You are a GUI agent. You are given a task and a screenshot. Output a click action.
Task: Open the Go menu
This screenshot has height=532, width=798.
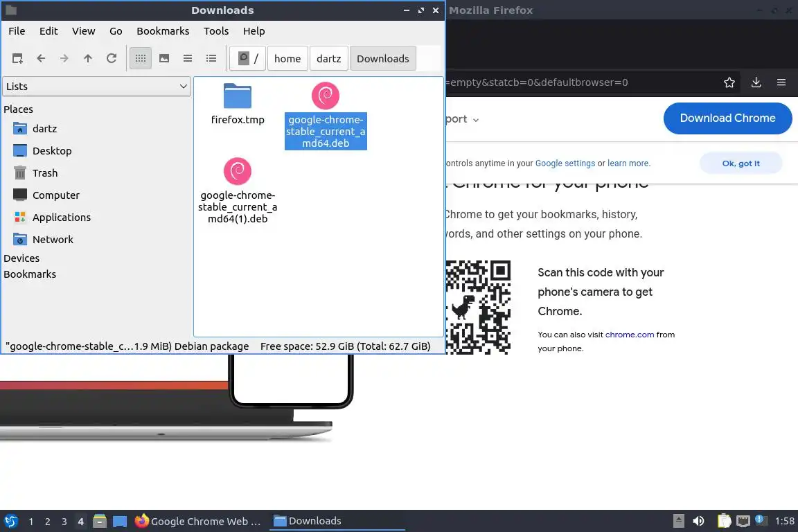coord(116,31)
